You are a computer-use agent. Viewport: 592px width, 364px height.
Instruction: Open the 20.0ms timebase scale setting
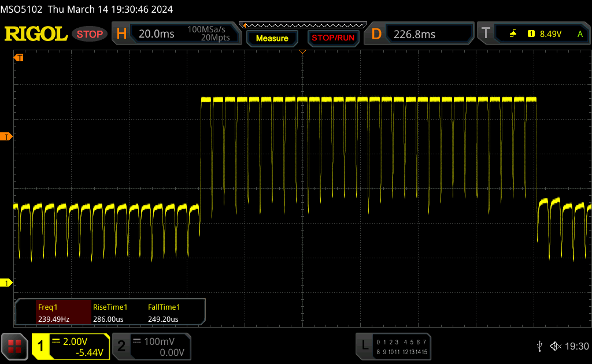tap(156, 34)
